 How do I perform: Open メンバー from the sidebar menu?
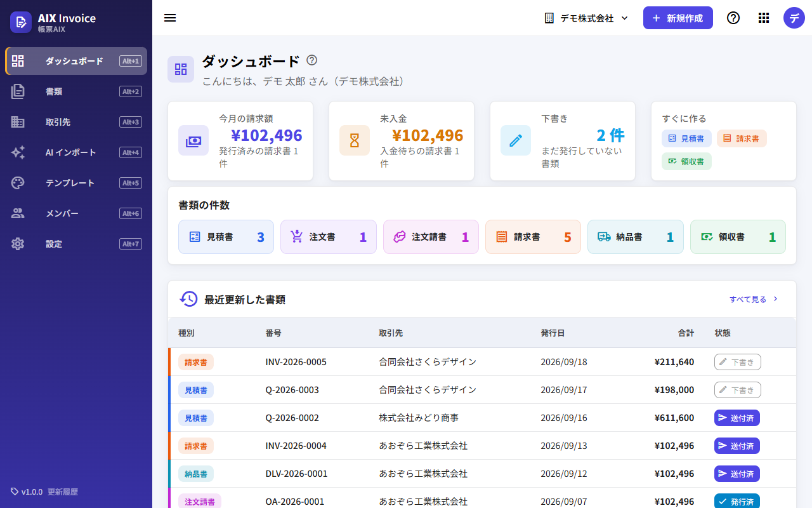coord(76,213)
